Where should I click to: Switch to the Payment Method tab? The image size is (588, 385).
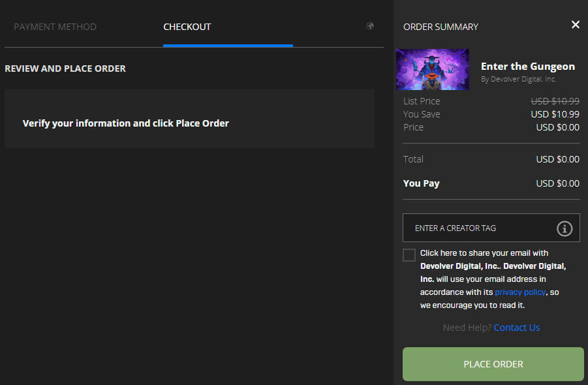click(x=55, y=27)
